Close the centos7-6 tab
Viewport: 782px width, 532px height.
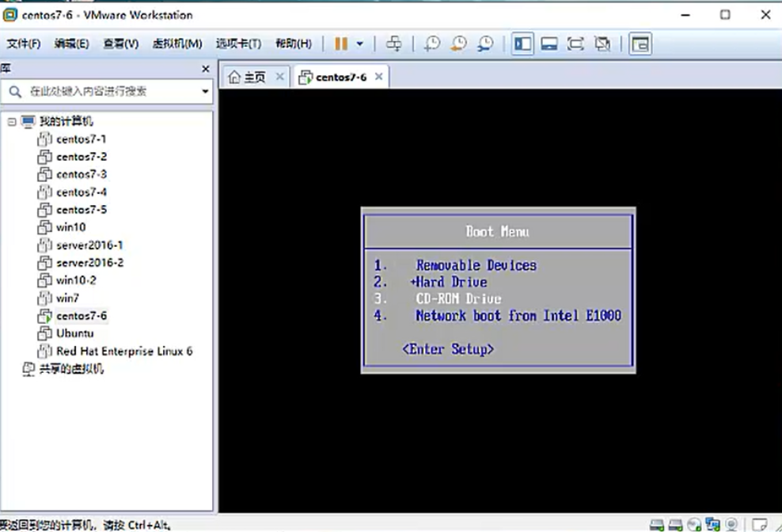(x=379, y=76)
